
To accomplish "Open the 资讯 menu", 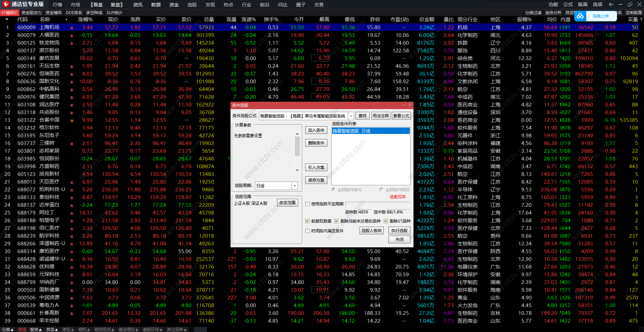I will pyautogui.click(x=138, y=5).
